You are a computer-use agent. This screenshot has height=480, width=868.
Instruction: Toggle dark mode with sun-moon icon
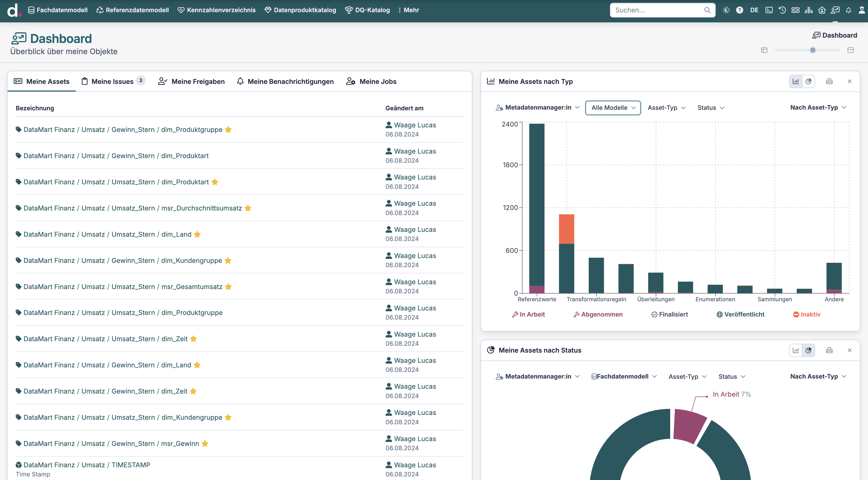point(726,10)
